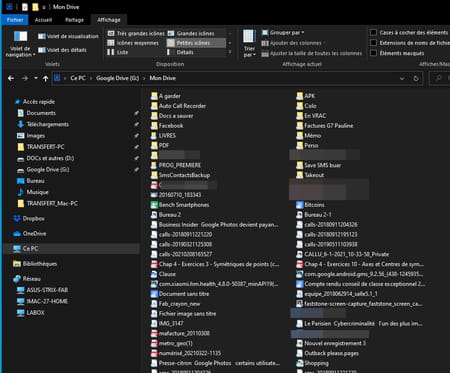Screen dimensions: 450x373
Task: Go back with the back arrow
Action: click(x=11, y=78)
